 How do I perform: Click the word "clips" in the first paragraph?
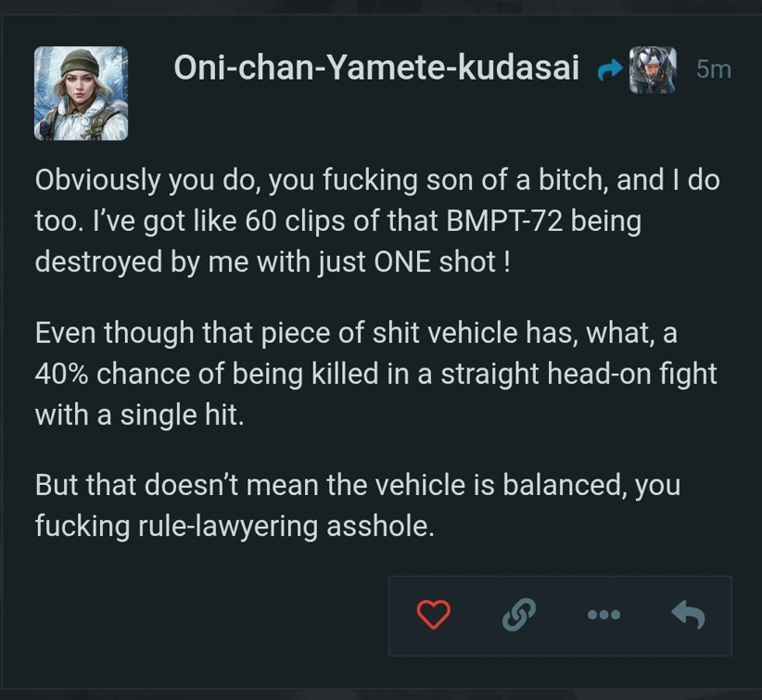pyautogui.click(x=318, y=222)
